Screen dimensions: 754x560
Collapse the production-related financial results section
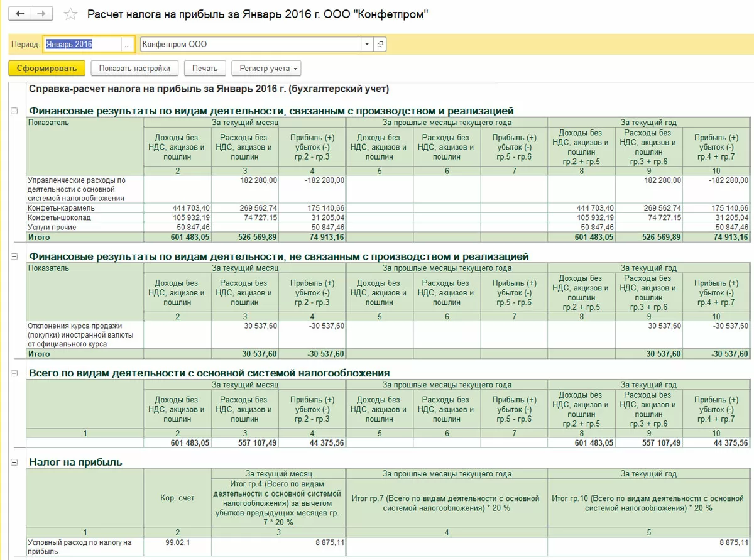tap(14, 111)
